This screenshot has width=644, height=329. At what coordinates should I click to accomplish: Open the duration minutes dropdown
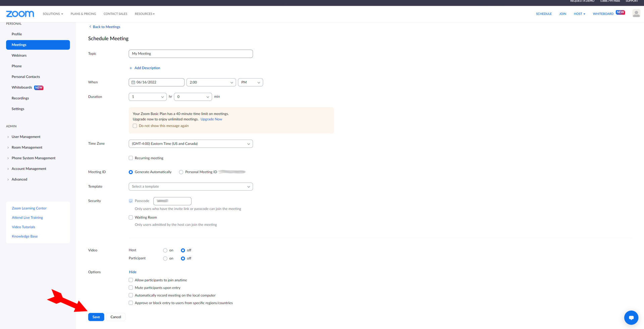pyautogui.click(x=193, y=97)
